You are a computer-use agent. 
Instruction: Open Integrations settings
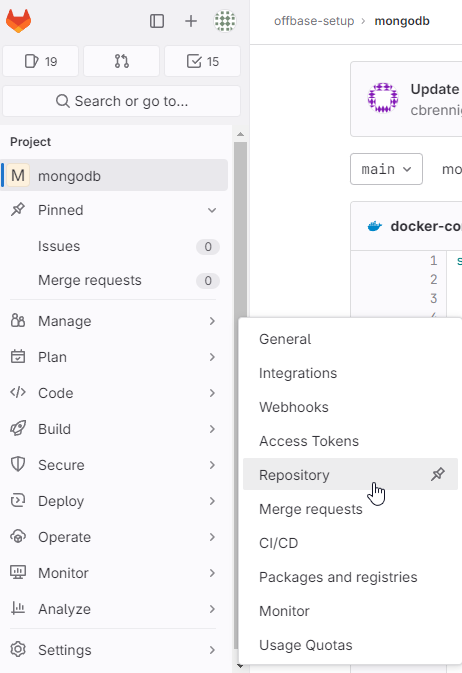point(350,373)
